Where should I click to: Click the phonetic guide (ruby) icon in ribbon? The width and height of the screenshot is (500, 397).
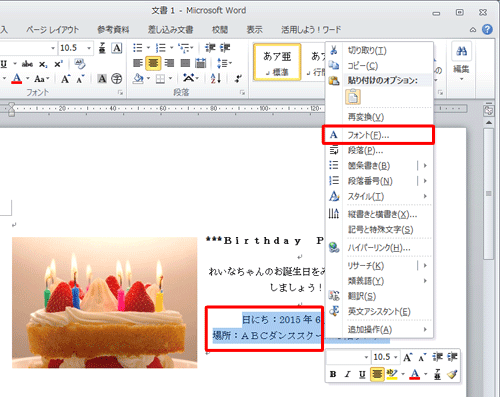pyautogui.click(x=102, y=48)
